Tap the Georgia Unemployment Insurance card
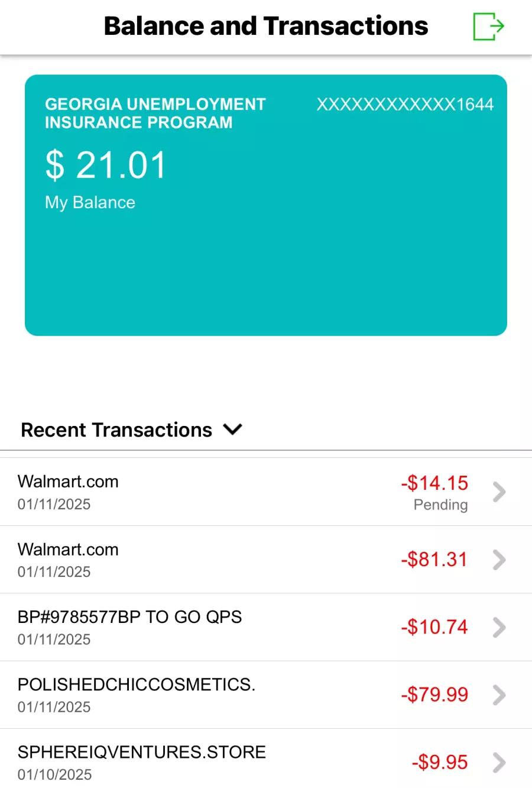This screenshot has height=788, width=532. (x=266, y=205)
